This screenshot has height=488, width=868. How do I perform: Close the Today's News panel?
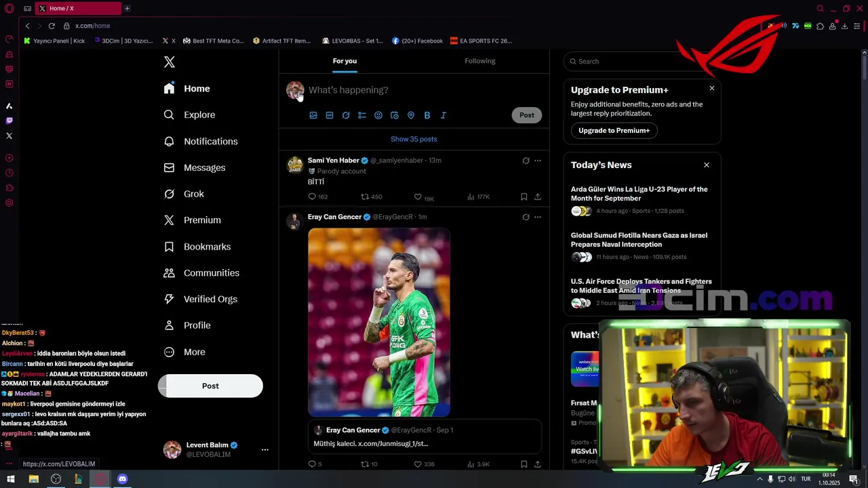click(x=707, y=165)
